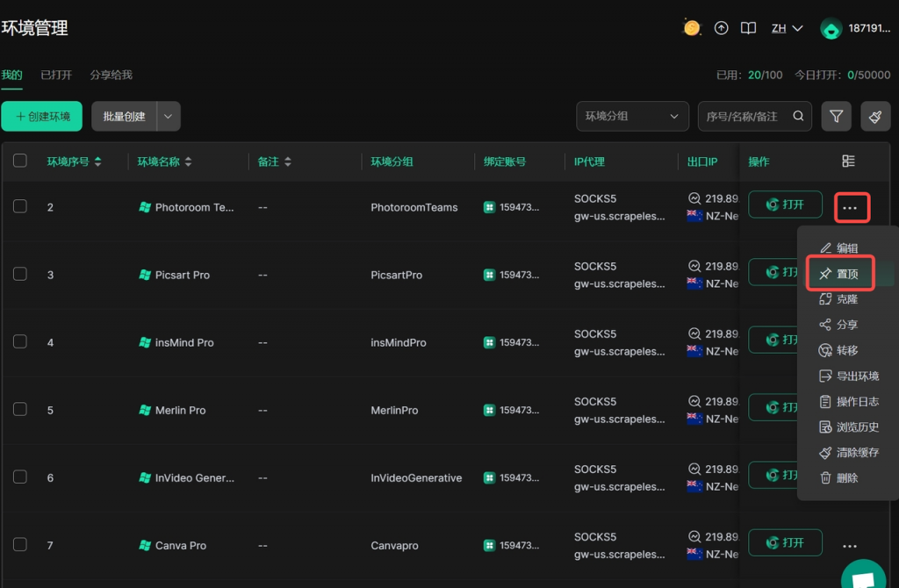The width and height of the screenshot is (899, 588).
Task: Click the gold coin icon in header
Action: tap(692, 27)
